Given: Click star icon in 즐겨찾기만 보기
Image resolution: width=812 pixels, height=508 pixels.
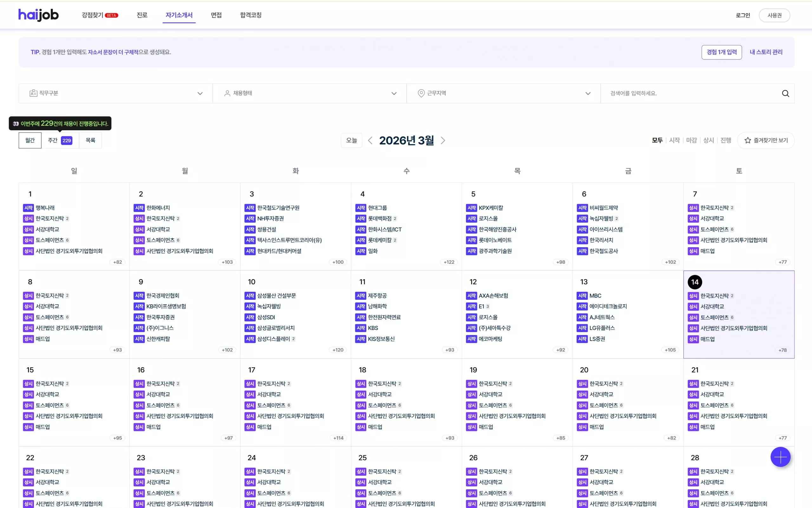Looking at the screenshot, I should [747, 140].
